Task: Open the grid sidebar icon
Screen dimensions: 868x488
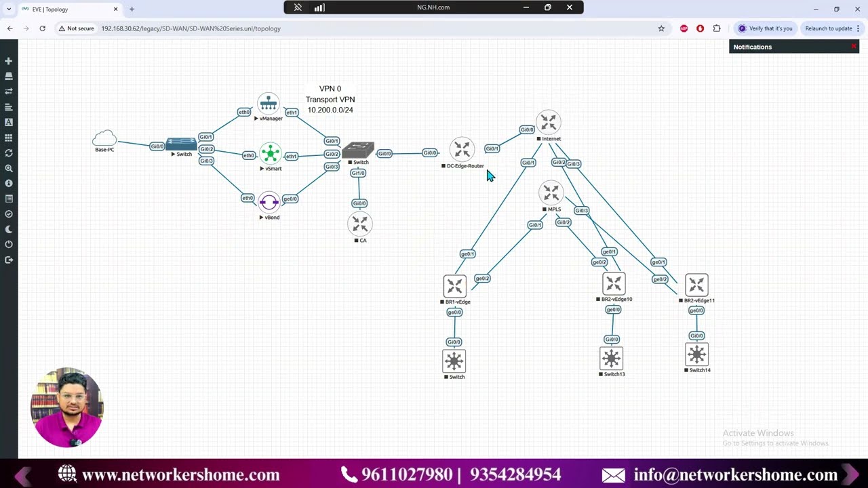Action: 9,138
